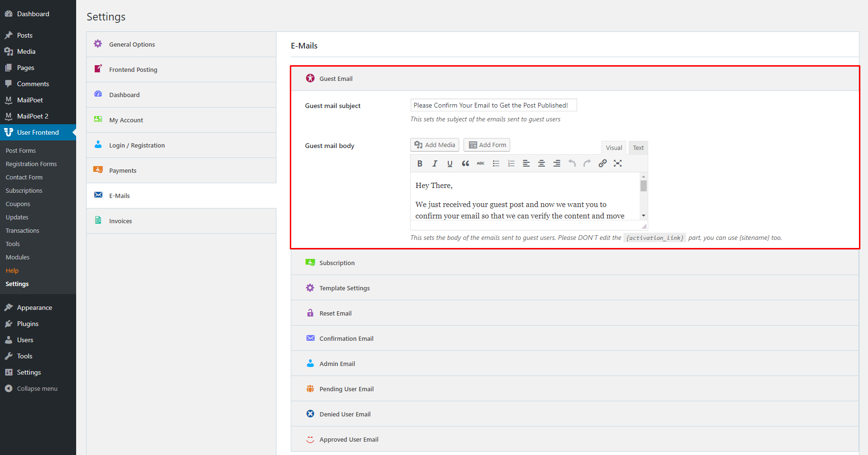Expand the Pending User Email section
The height and width of the screenshot is (455, 868).
(575, 389)
